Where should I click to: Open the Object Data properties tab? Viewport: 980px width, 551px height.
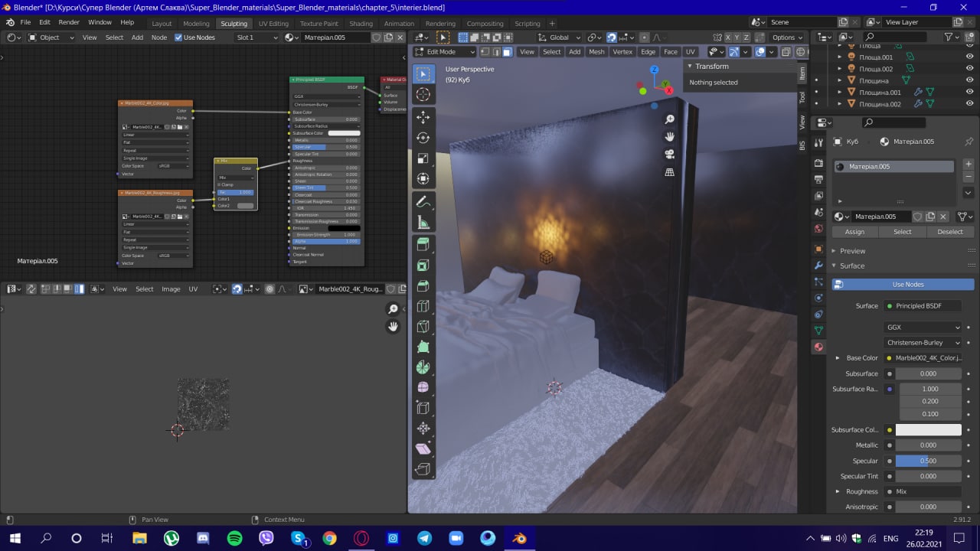[x=818, y=331]
